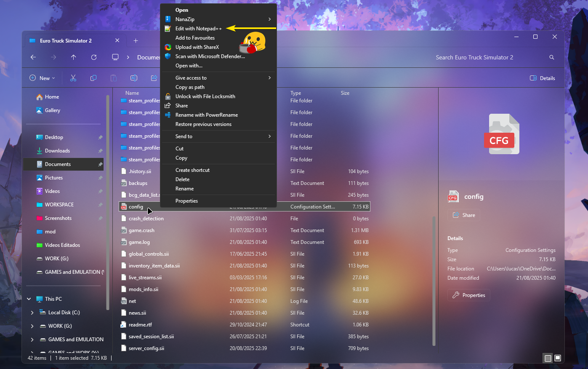Choose Edit with Notepad++ in context menu
The width and height of the screenshot is (588, 369).
218,29
